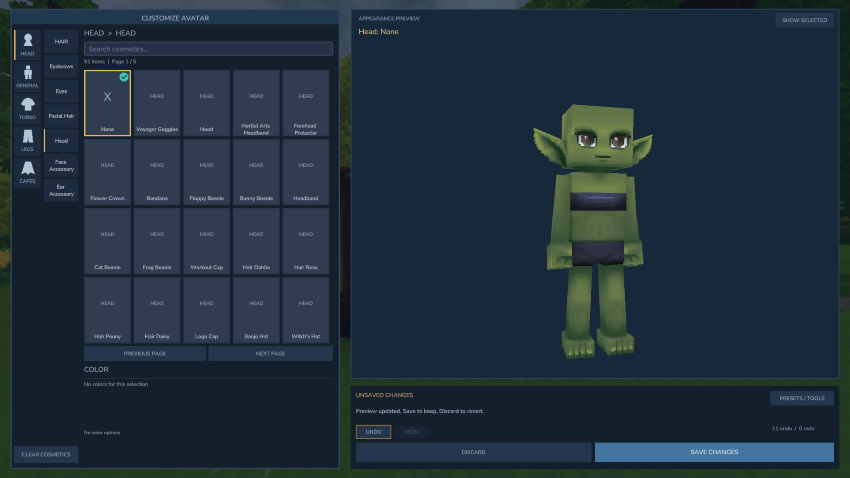
Task: Choose the Hair Rose item
Action: pos(306,241)
